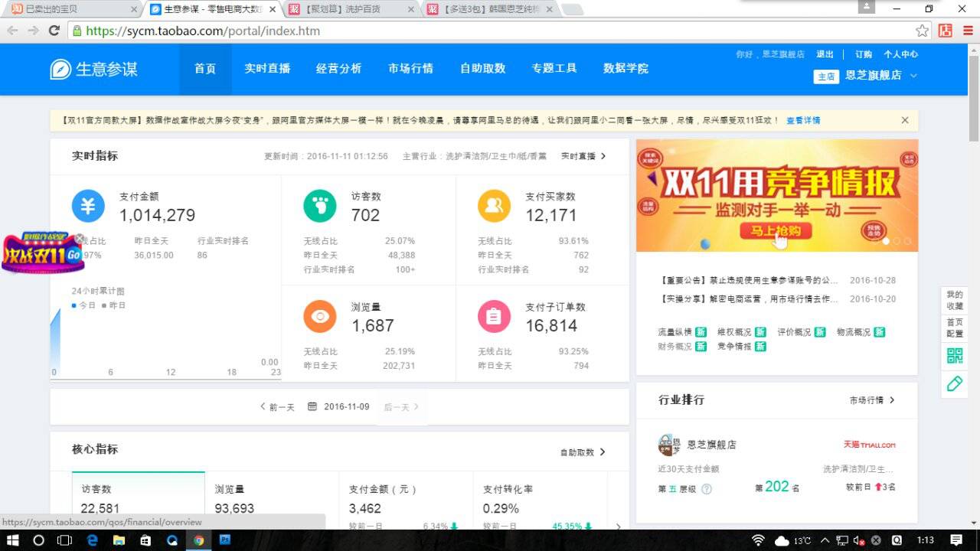Click the 主店 badge button
The image size is (980, 551).
[826, 77]
